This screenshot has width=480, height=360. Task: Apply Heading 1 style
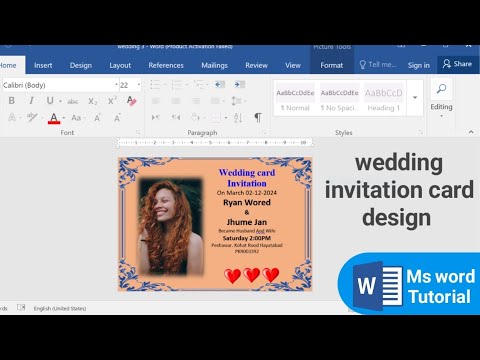pyautogui.click(x=384, y=99)
